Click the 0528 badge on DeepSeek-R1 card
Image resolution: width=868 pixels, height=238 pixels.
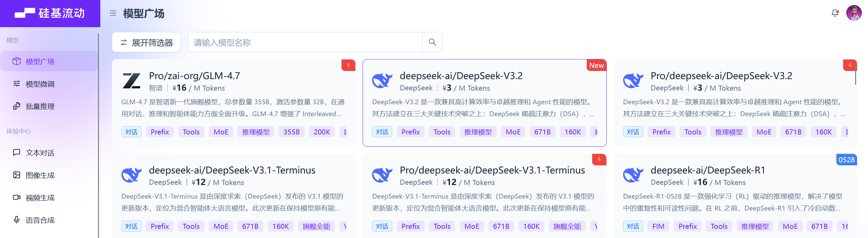point(847,160)
